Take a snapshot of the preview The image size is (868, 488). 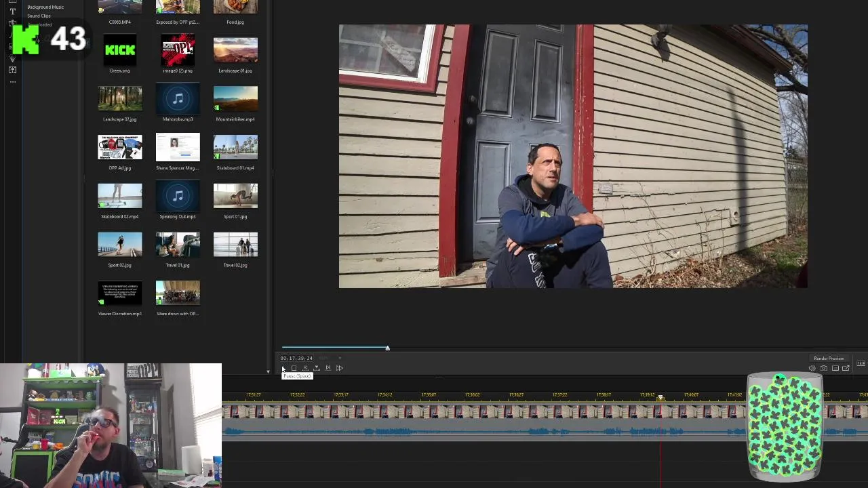(823, 368)
